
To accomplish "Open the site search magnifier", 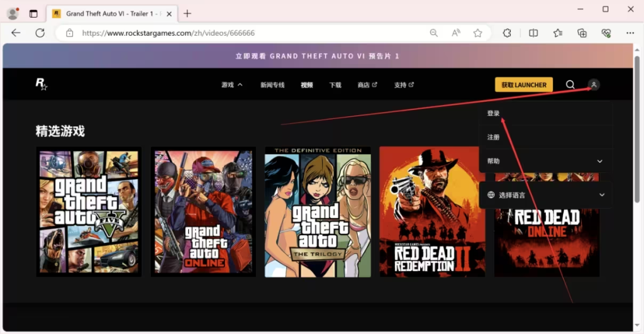I will [x=570, y=85].
